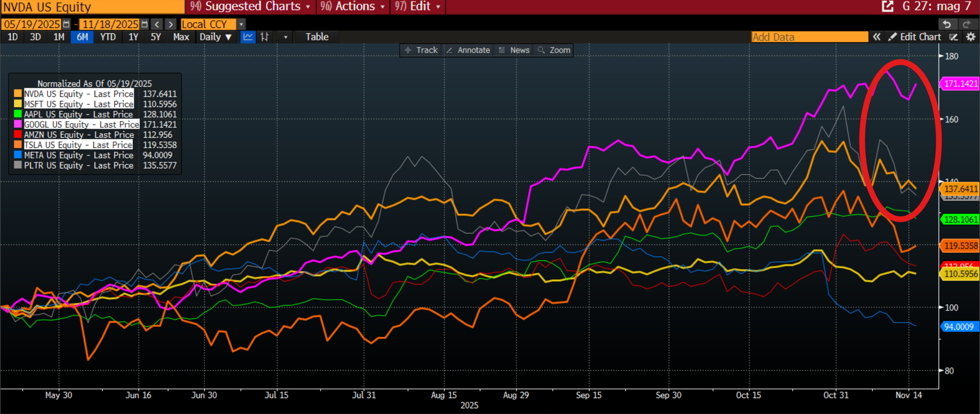
Task: Expand the Local CCY currency dropdown
Action: click(x=241, y=25)
